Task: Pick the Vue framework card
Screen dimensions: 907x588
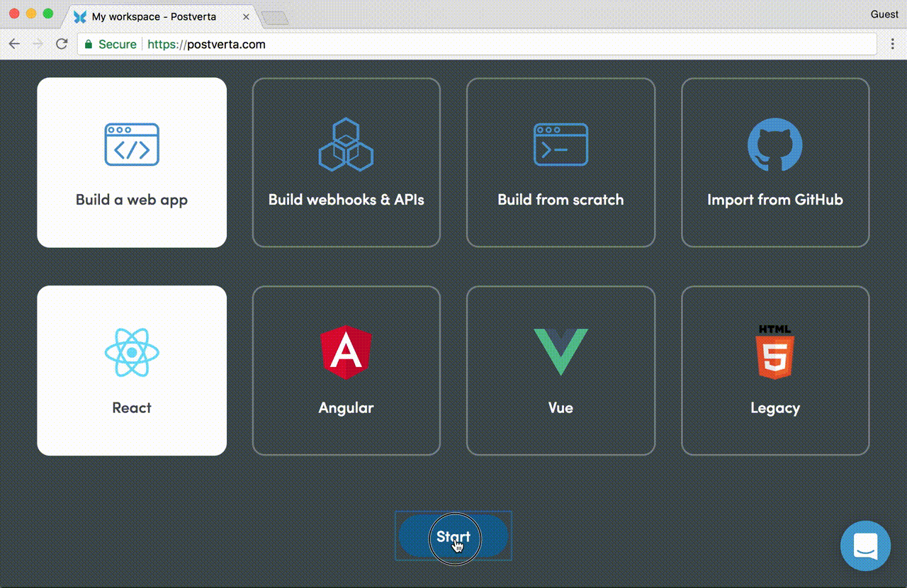Action: coord(560,371)
